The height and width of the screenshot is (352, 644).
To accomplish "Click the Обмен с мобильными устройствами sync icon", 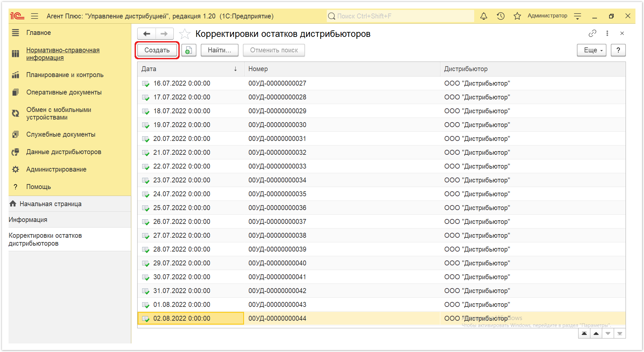I will pos(15,113).
